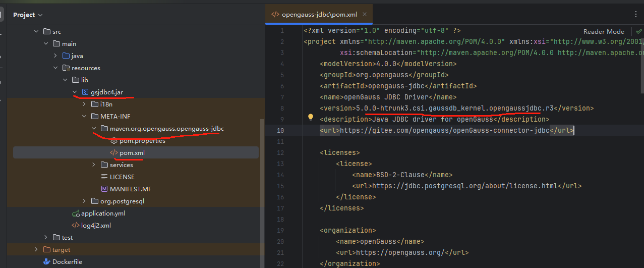Click the META-INF folder icon
The width and height of the screenshot is (644, 268).
tap(95, 116)
